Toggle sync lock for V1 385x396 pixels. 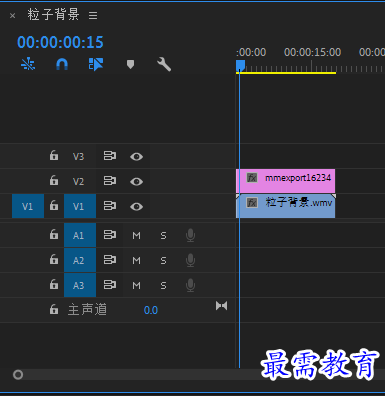tap(110, 206)
